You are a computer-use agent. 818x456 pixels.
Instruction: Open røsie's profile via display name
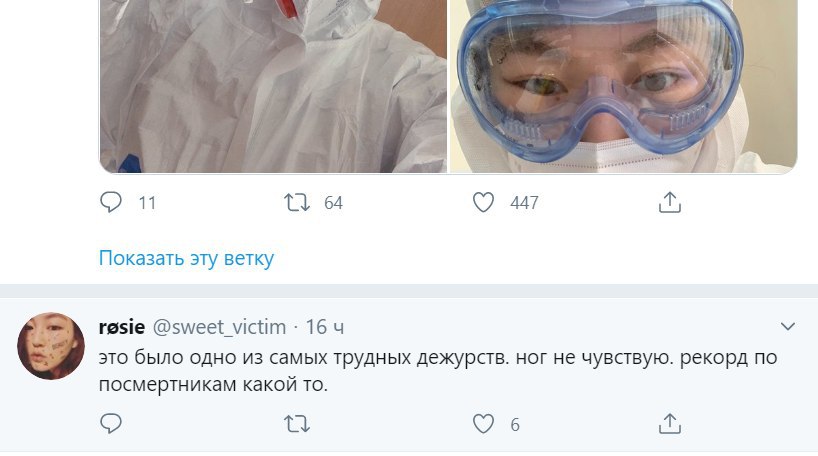pos(122,327)
